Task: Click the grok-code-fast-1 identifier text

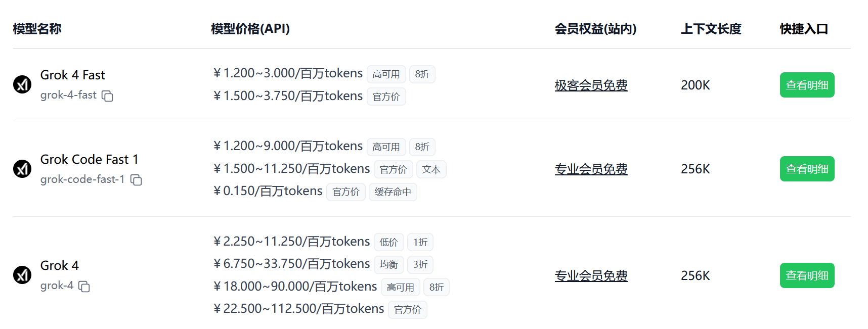Action: click(x=82, y=179)
